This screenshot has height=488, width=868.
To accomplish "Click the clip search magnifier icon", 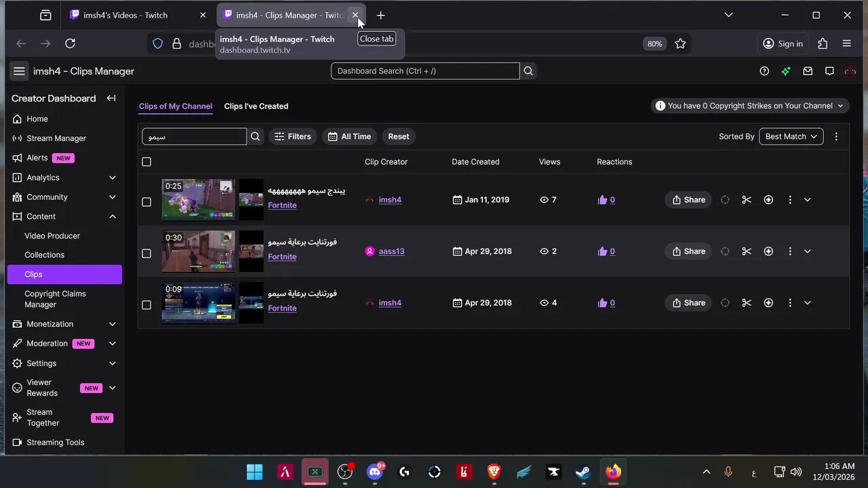I will [x=256, y=136].
